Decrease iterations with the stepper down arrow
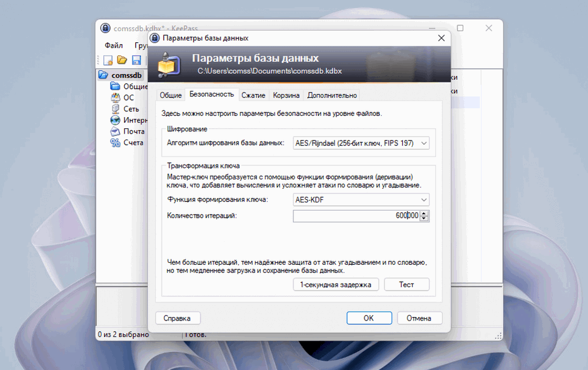 [424, 218]
